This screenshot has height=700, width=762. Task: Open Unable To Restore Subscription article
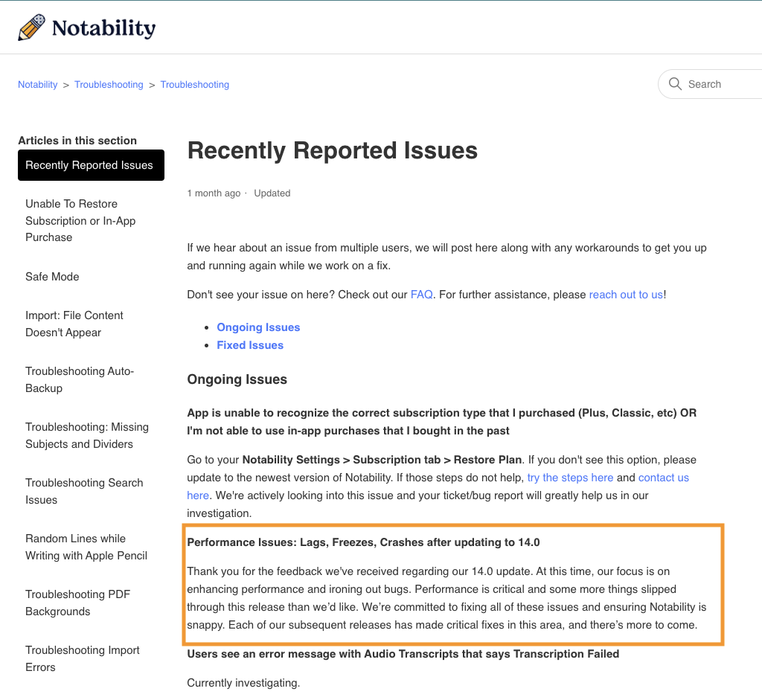pos(80,220)
